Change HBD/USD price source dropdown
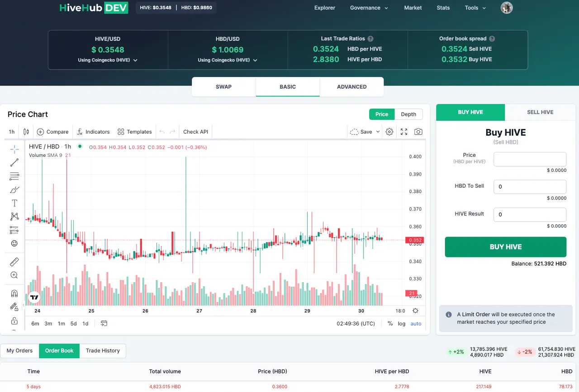 [x=228, y=60]
